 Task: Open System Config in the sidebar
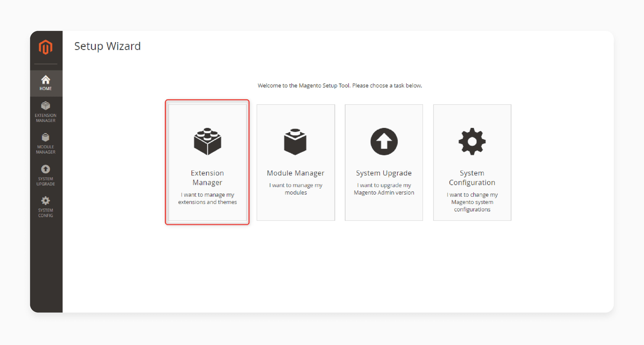46,207
